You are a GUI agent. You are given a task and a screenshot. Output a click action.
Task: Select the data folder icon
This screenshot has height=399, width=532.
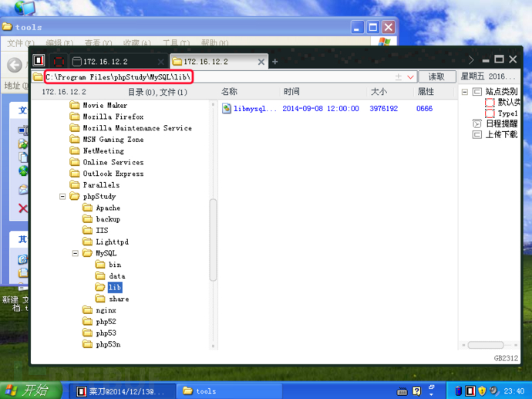(x=100, y=276)
